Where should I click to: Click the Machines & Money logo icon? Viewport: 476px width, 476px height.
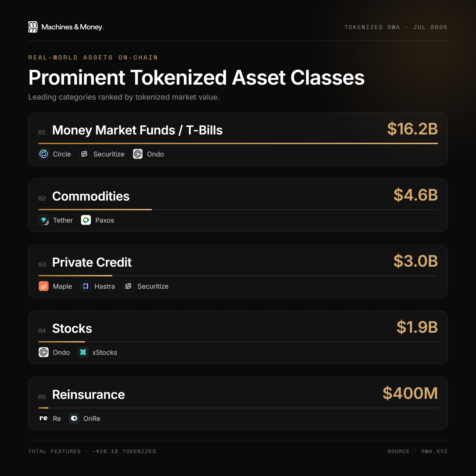33,27
